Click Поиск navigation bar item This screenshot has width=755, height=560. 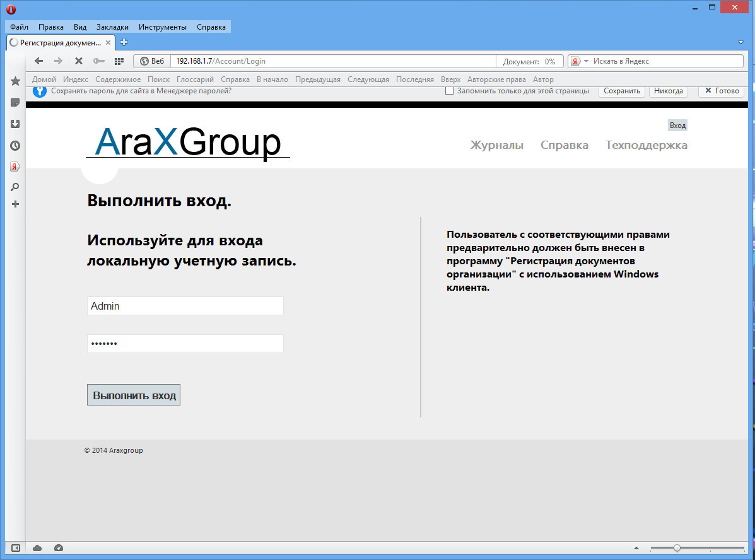pyautogui.click(x=158, y=79)
